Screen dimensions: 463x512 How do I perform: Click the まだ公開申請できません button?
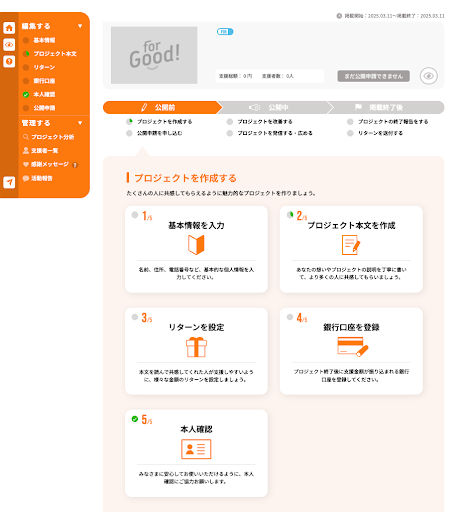coord(374,76)
